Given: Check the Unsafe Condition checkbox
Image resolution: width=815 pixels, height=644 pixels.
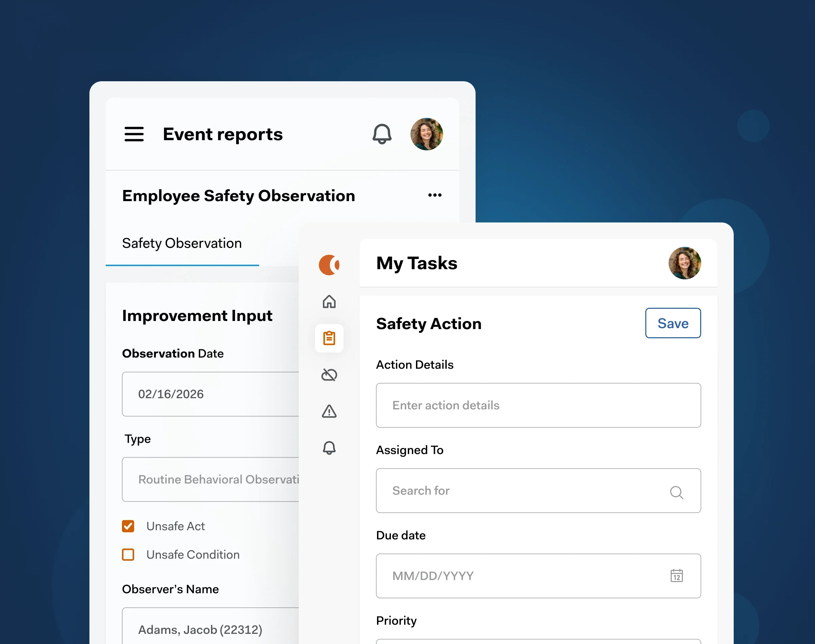Looking at the screenshot, I should tap(128, 555).
